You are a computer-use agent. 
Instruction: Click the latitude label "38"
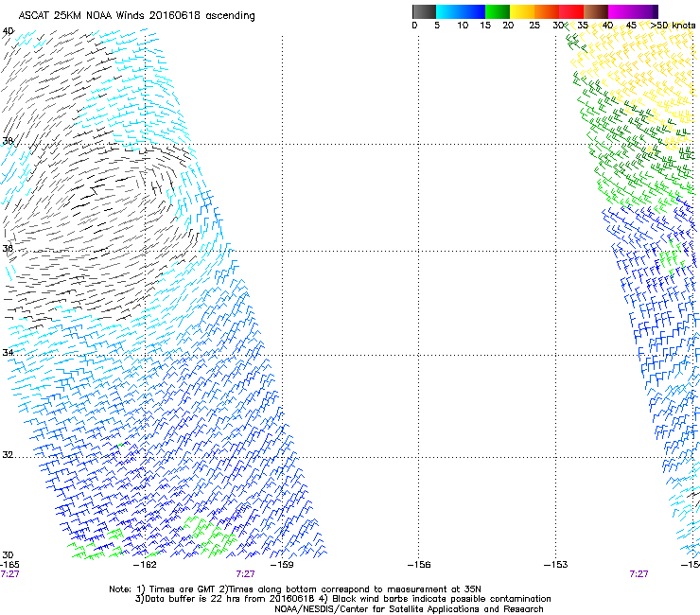coord(8,142)
